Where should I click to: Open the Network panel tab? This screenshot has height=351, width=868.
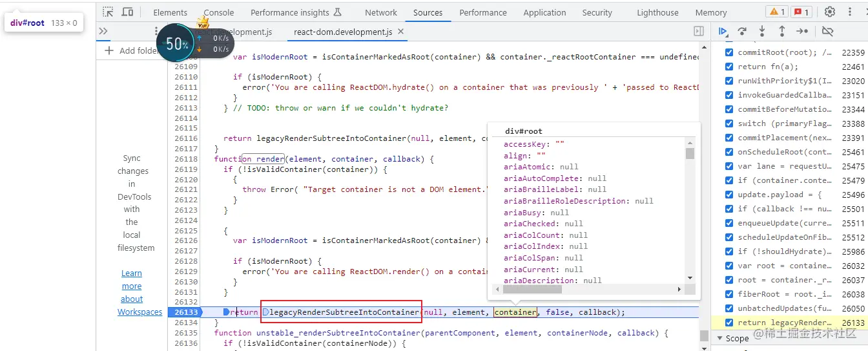381,12
